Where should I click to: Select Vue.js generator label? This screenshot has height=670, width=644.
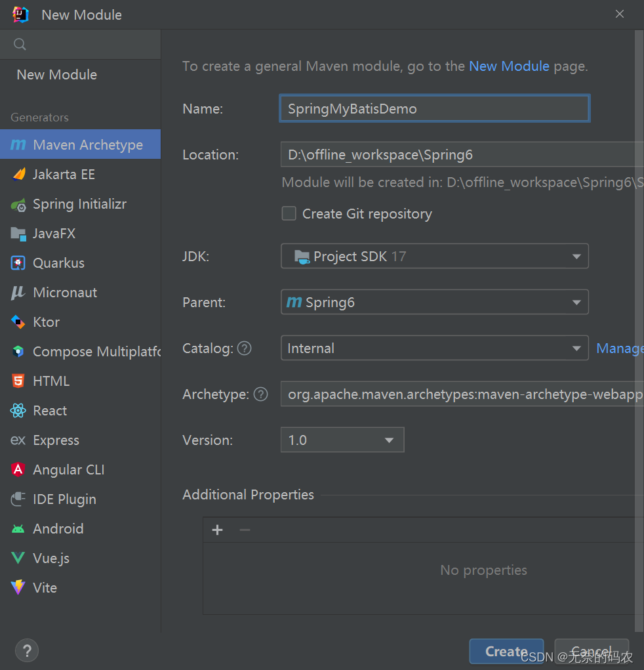(x=51, y=558)
